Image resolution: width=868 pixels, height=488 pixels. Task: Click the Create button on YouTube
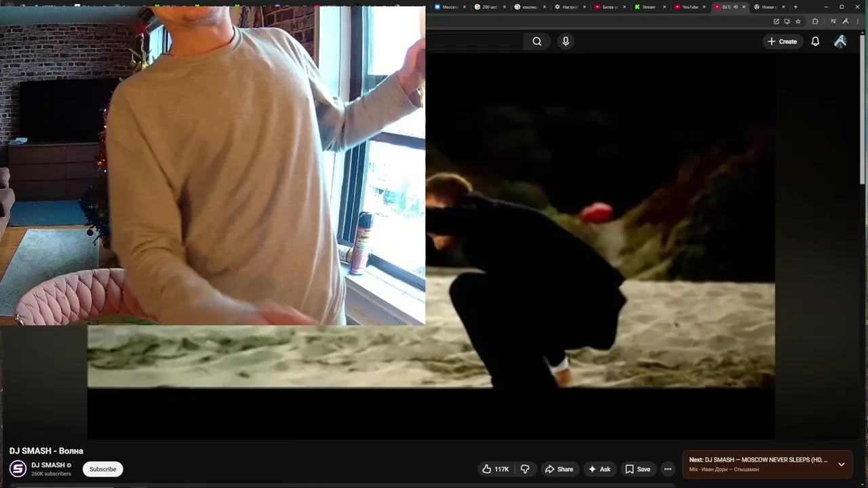pos(782,41)
